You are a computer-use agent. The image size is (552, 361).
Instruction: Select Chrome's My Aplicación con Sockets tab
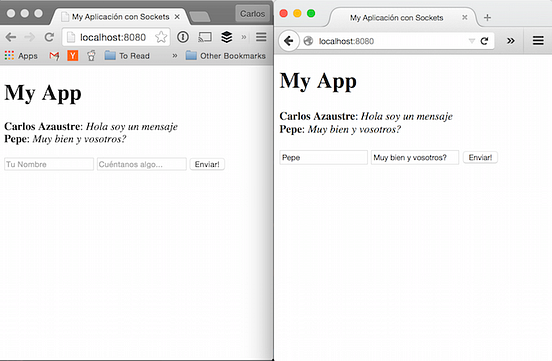tap(120, 17)
